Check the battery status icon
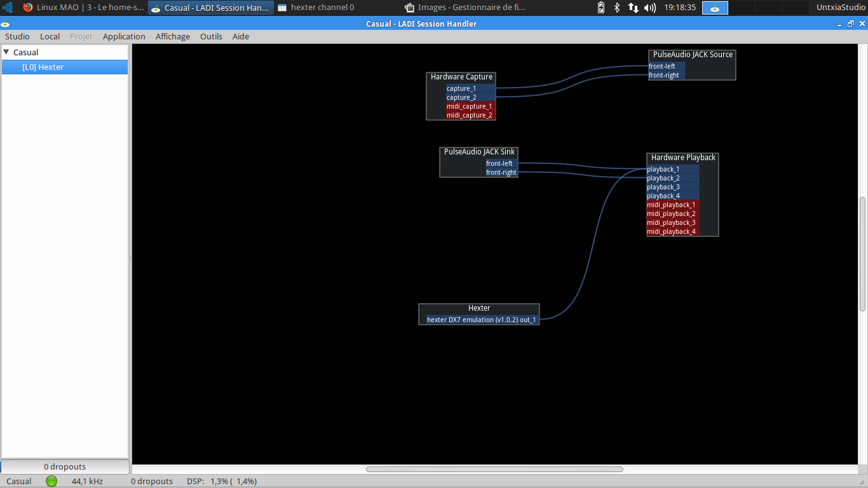Image resolution: width=868 pixels, height=488 pixels. click(601, 8)
